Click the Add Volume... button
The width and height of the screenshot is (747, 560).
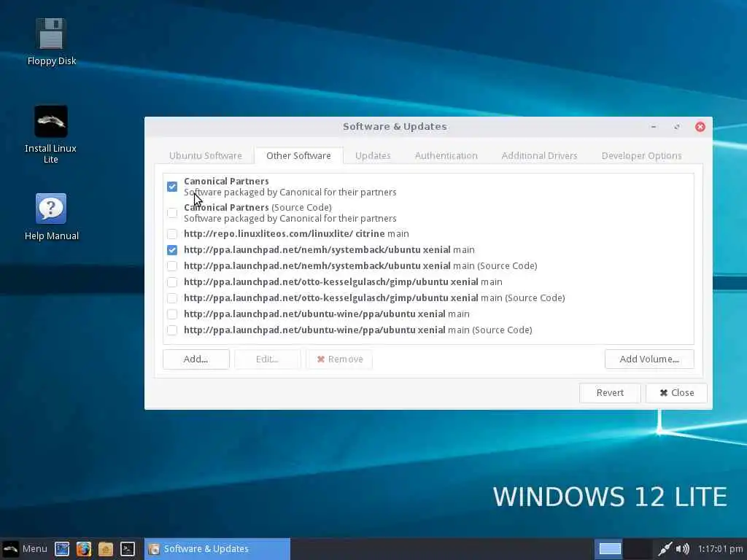(x=649, y=359)
